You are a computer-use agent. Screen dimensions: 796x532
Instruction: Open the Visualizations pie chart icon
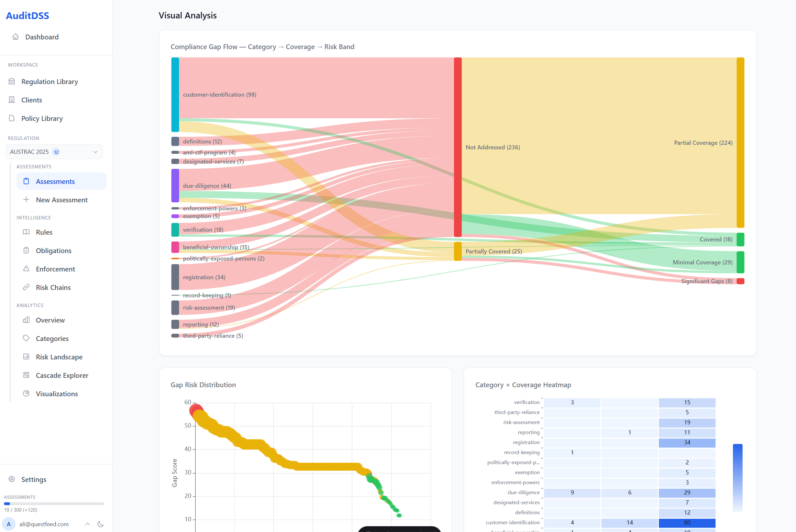pos(27,394)
